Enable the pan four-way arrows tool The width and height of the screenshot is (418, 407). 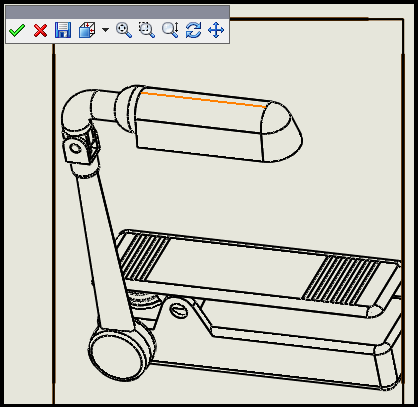click(x=216, y=30)
